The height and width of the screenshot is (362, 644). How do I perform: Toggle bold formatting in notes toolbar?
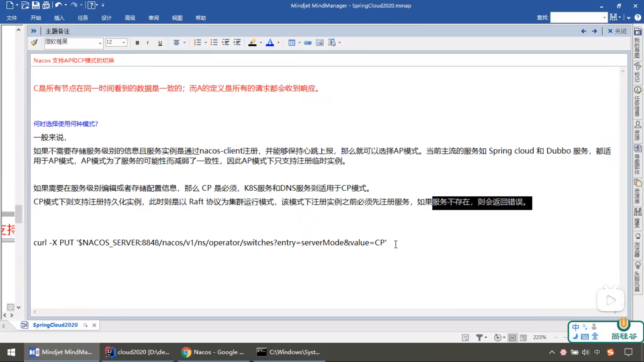[137, 43]
